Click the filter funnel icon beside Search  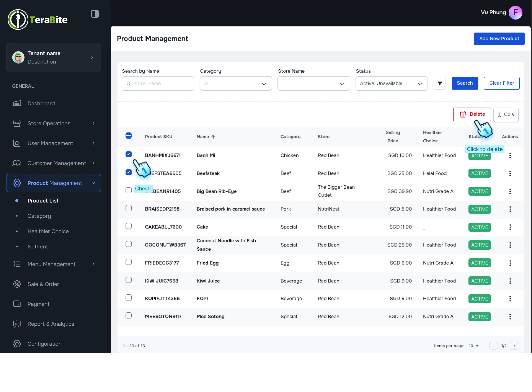tap(440, 83)
